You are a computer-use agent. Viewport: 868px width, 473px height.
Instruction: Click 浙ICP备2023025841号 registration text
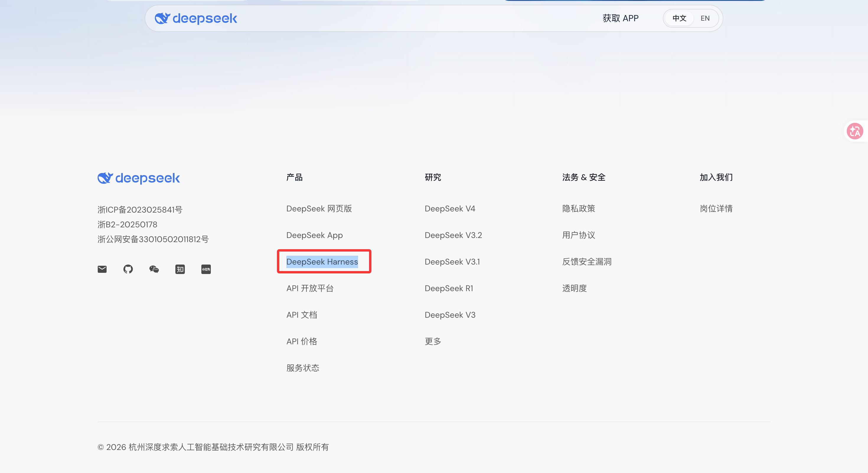[x=140, y=210]
